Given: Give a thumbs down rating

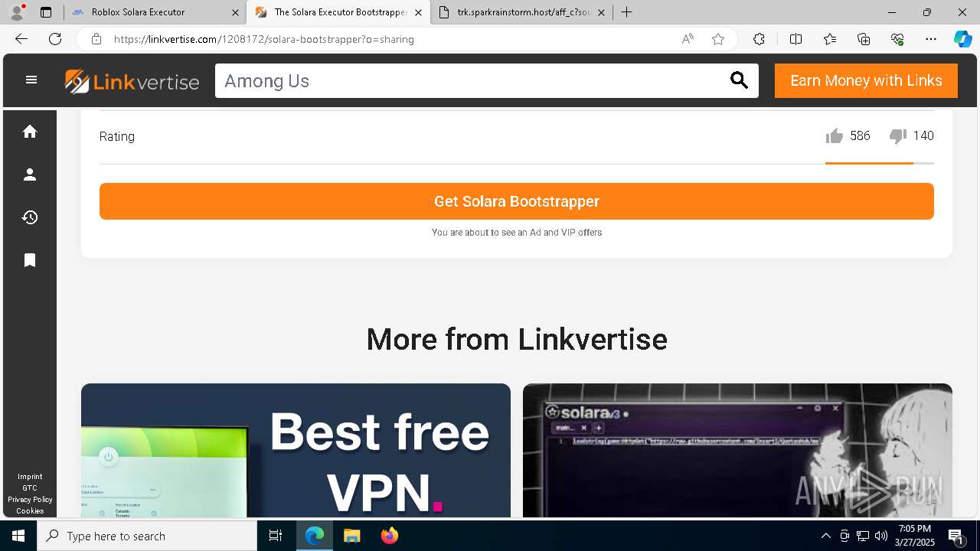Looking at the screenshot, I should [x=898, y=136].
